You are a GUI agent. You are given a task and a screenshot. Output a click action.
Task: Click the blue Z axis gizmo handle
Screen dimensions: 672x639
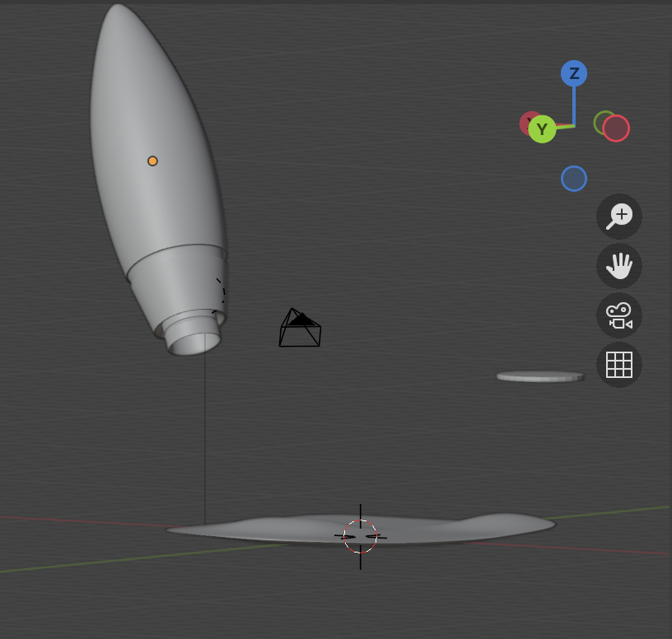pyautogui.click(x=574, y=73)
